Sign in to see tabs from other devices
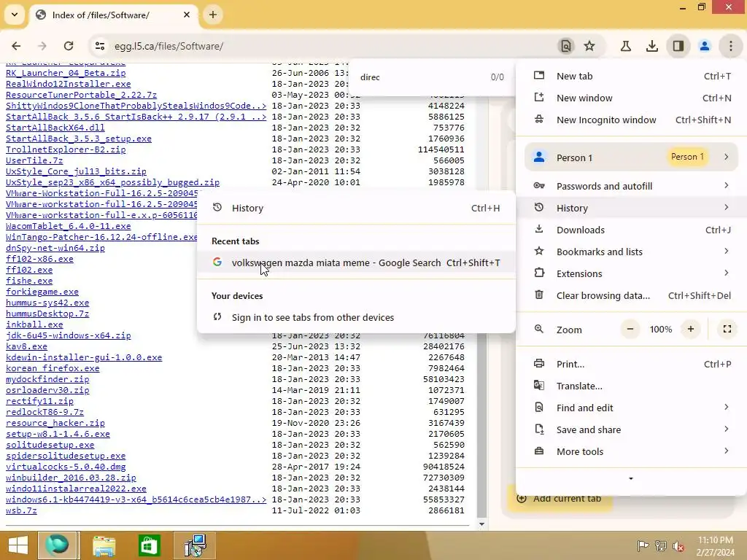747x560 pixels. coord(356,317)
